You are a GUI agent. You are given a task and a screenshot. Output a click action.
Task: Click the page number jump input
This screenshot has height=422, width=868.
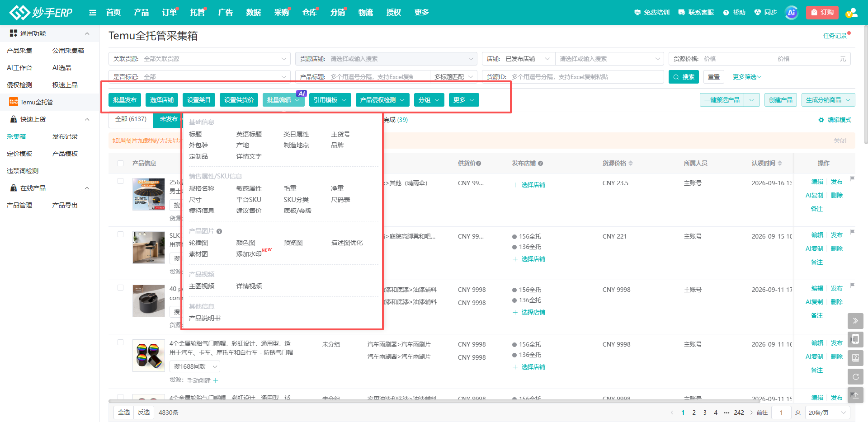[x=781, y=413]
